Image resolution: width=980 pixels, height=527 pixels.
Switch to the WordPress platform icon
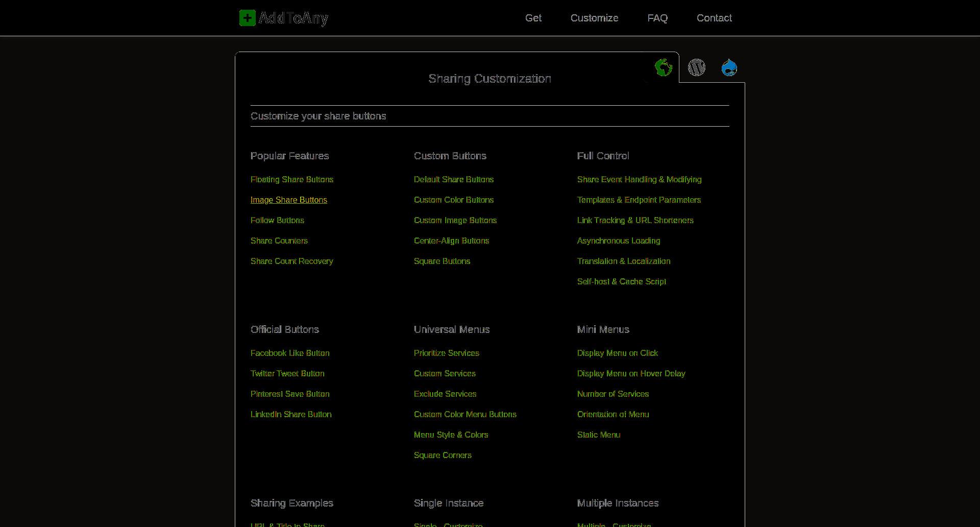697,67
